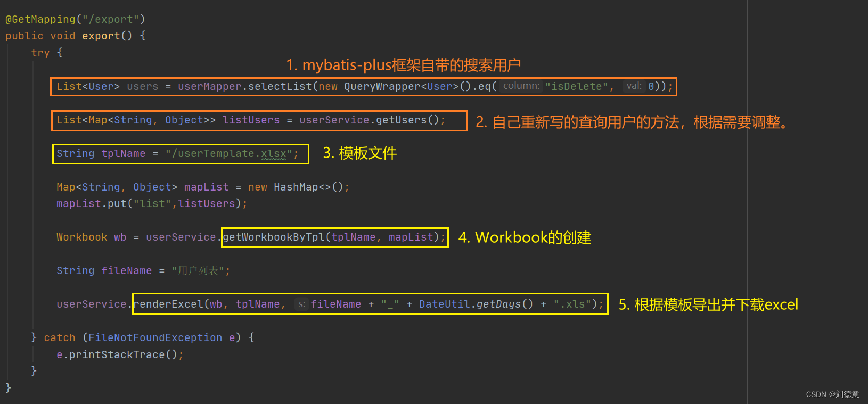The height and width of the screenshot is (404, 868).
Task: Click the tplName variable declaration
Action: pyautogui.click(x=123, y=153)
